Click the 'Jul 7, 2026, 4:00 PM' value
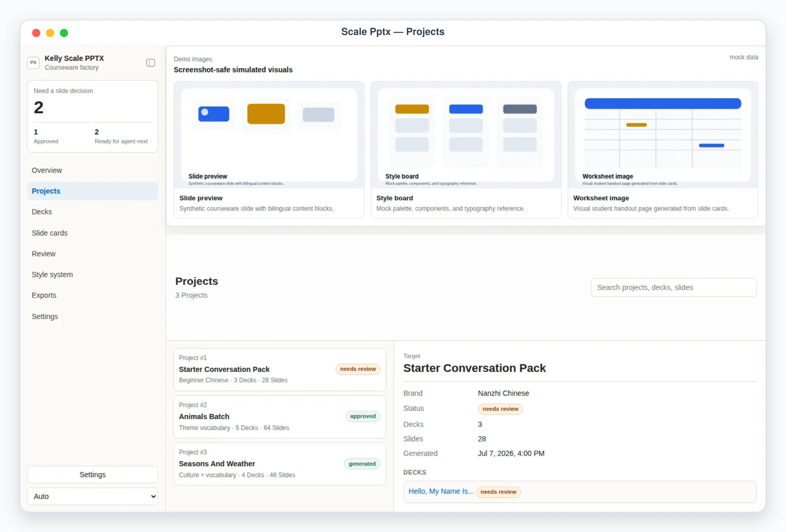Image resolution: width=786 pixels, height=532 pixels. pos(511,454)
